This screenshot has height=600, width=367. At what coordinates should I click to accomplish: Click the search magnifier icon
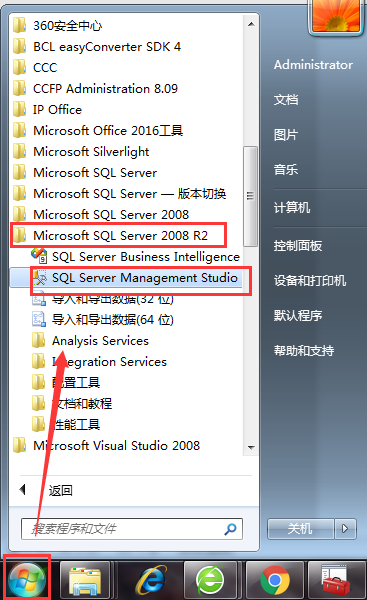tap(230, 529)
